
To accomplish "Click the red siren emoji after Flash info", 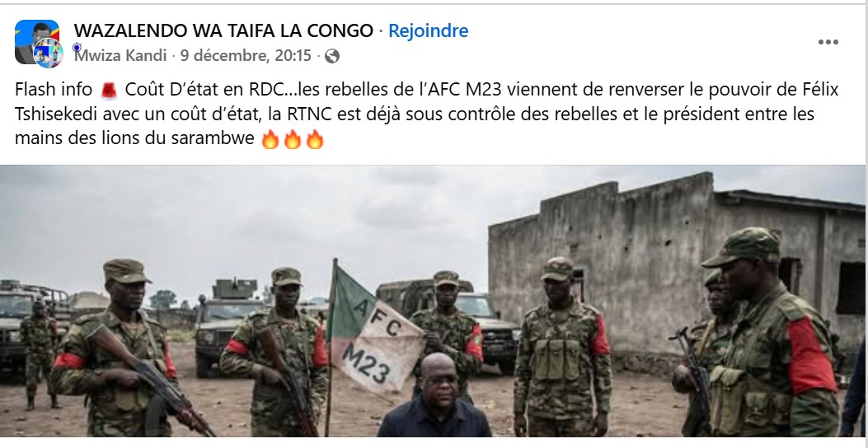I will pos(109,90).
